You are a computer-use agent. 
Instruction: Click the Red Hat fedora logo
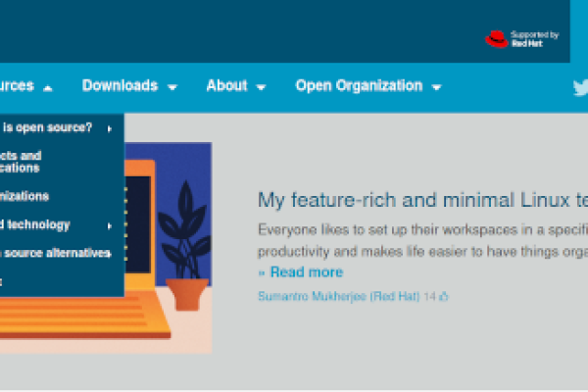(496, 39)
